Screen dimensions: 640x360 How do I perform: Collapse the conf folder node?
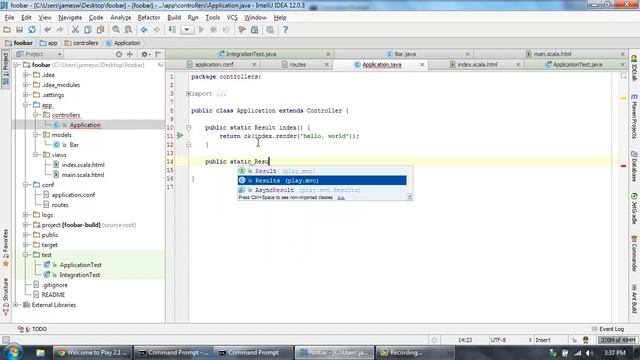tap(25, 185)
